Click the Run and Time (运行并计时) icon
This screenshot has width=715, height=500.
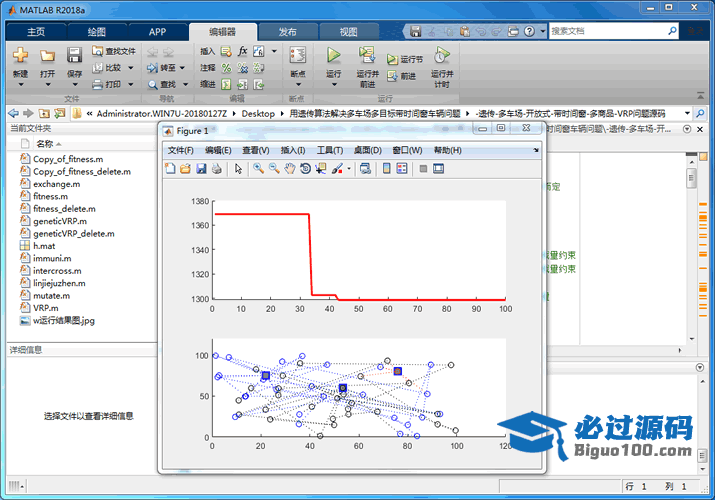pos(441,55)
